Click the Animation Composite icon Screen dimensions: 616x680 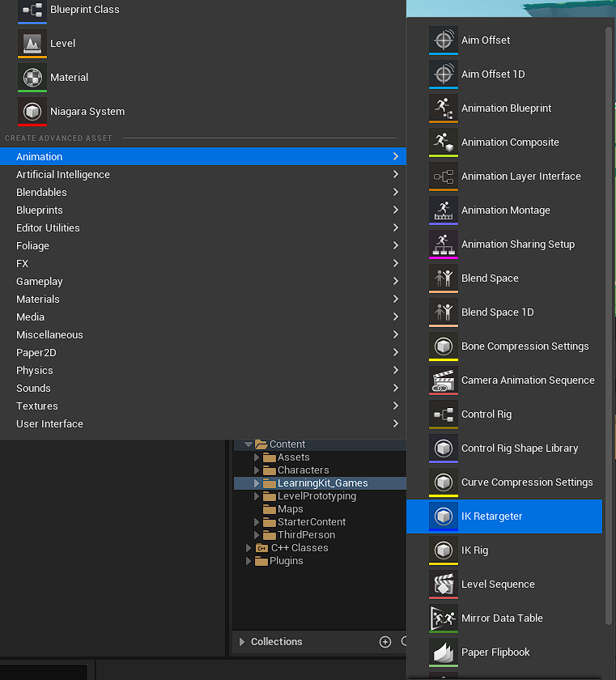tap(443, 142)
